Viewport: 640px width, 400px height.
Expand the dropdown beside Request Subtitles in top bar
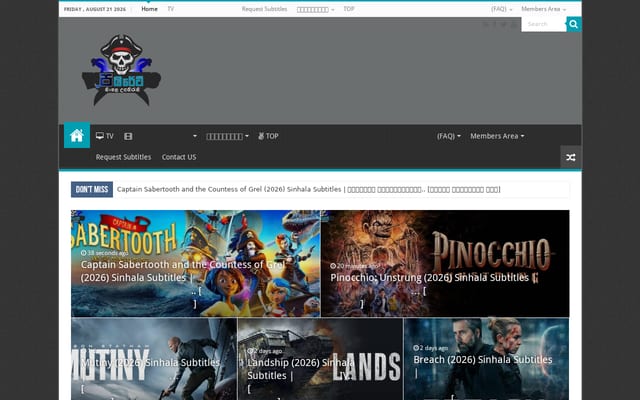coord(316,9)
